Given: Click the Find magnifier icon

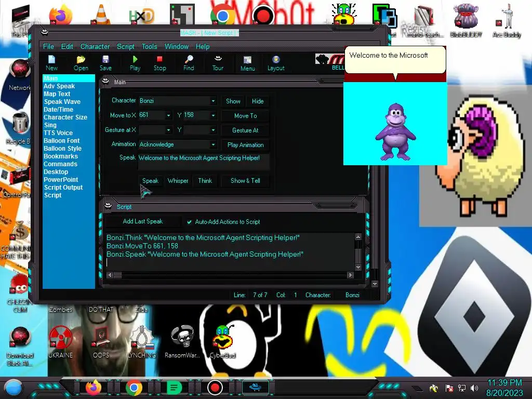Looking at the screenshot, I should [x=189, y=63].
